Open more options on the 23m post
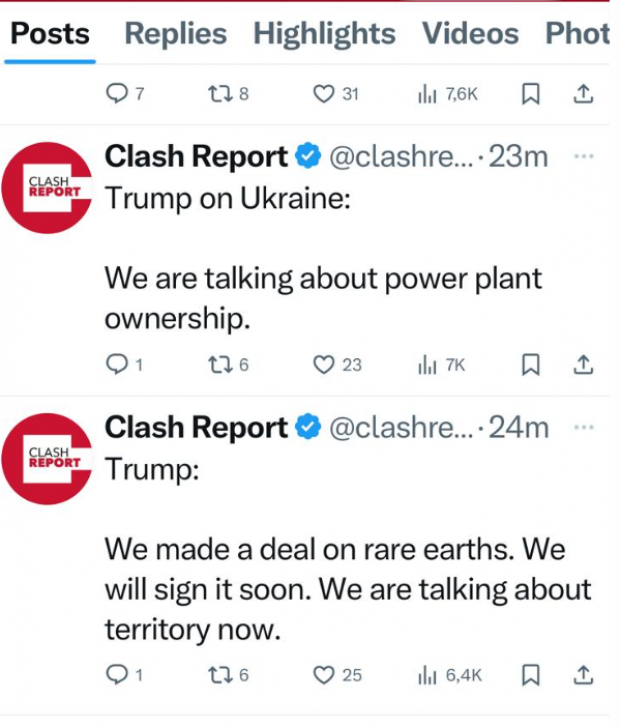The height and width of the screenshot is (728, 620). 584,157
